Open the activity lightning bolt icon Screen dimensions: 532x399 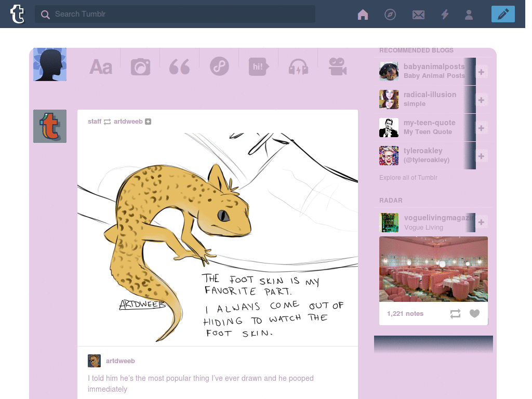click(x=445, y=14)
